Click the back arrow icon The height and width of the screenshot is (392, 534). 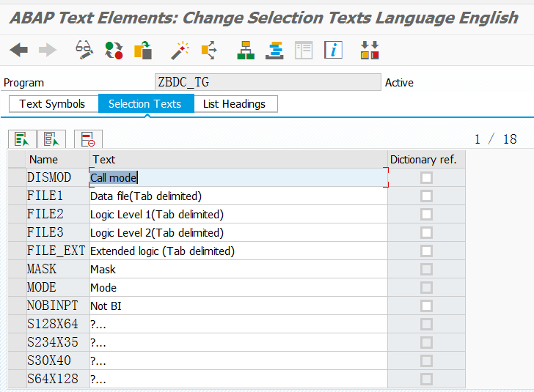tap(19, 50)
